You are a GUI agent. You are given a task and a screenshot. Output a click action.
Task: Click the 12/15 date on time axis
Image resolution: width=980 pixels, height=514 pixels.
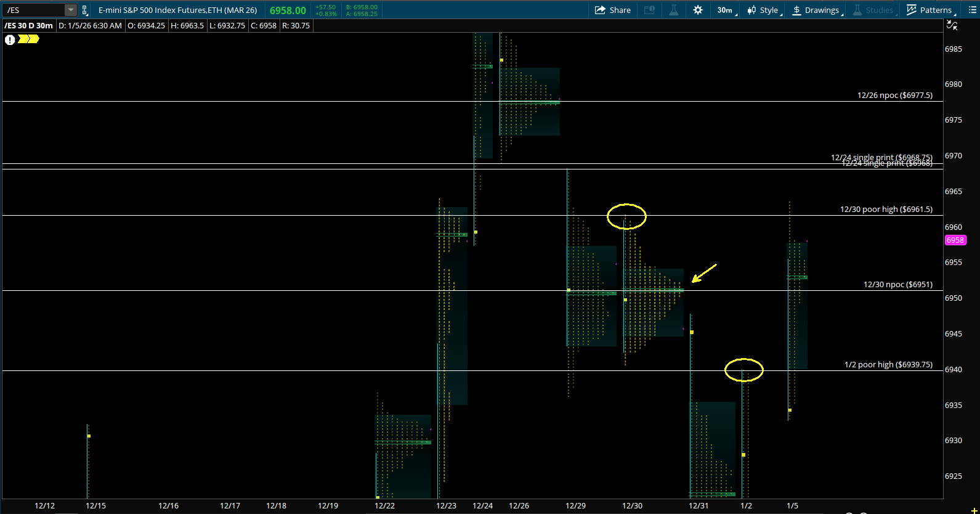95,506
